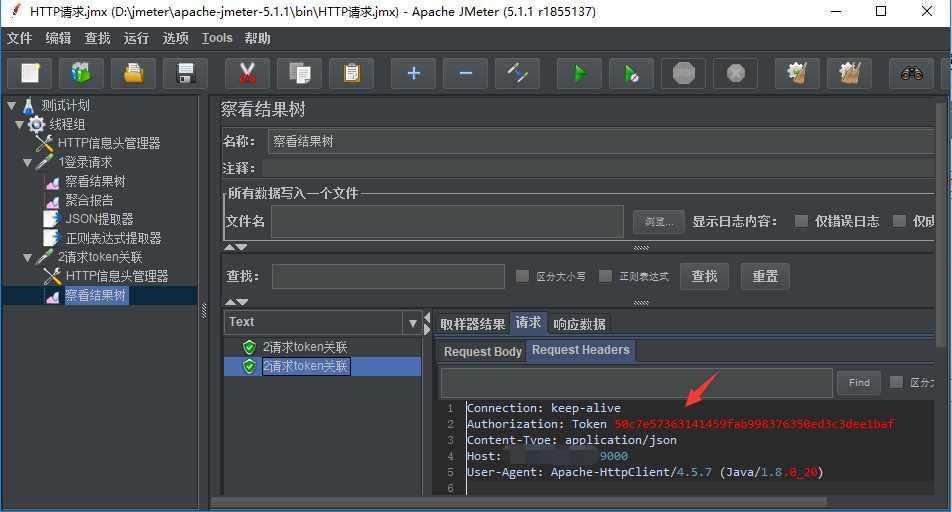
Task: Click the Cut scissors icon
Action: (x=247, y=74)
